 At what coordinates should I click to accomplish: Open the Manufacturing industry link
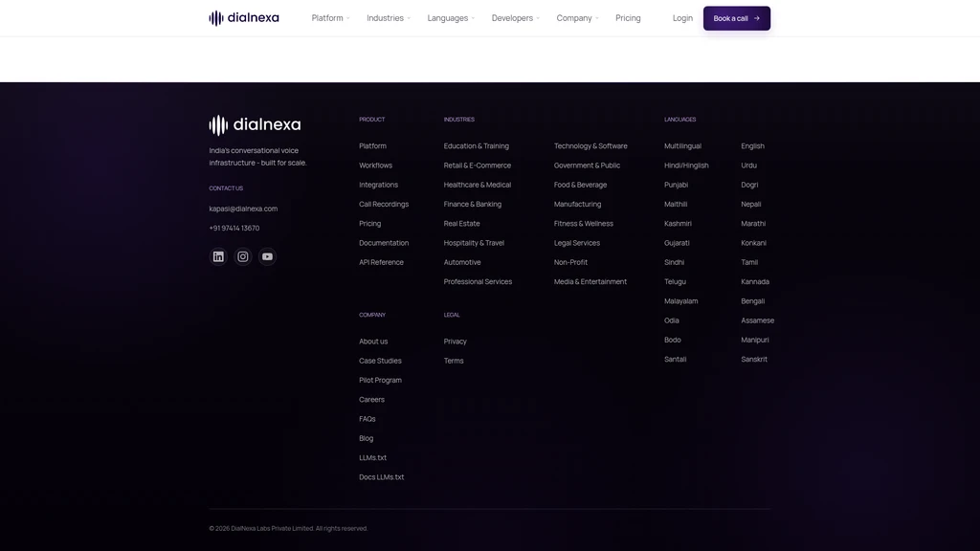[577, 205]
